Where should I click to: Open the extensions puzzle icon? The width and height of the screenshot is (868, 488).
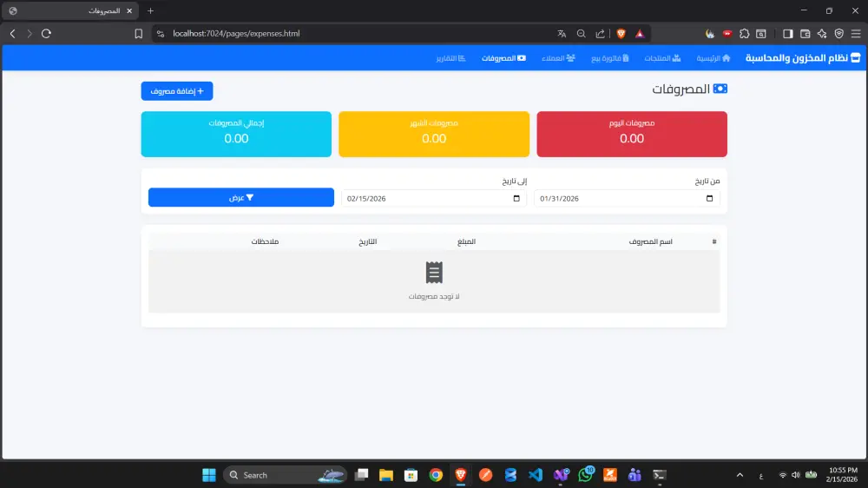pyautogui.click(x=745, y=34)
